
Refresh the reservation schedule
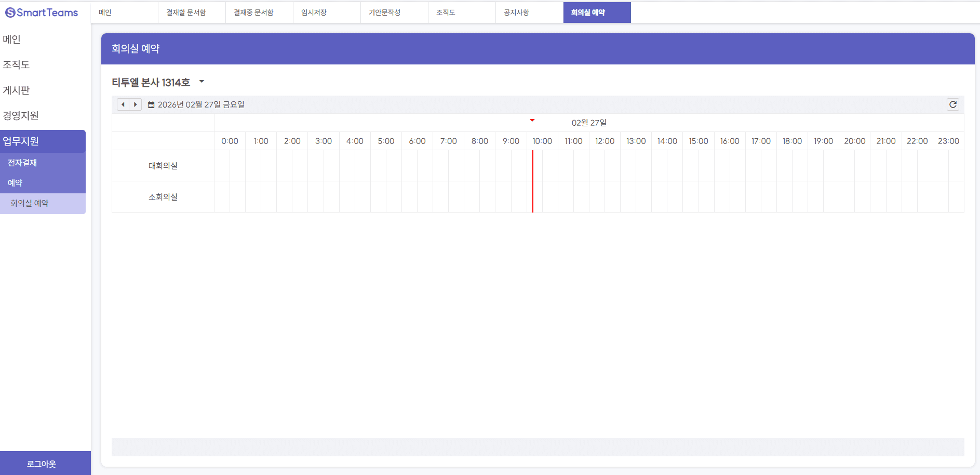(x=952, y=104)
